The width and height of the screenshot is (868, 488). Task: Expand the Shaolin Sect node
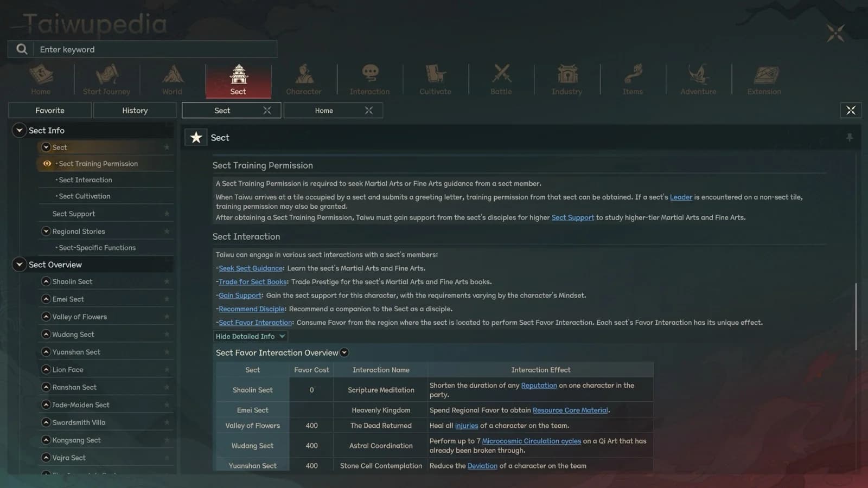46,281
